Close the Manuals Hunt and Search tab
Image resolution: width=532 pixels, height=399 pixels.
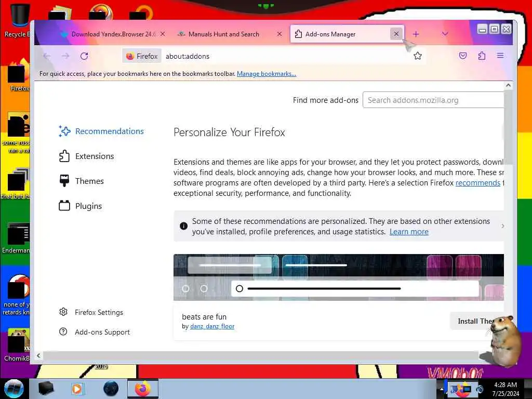coord(280,34)
